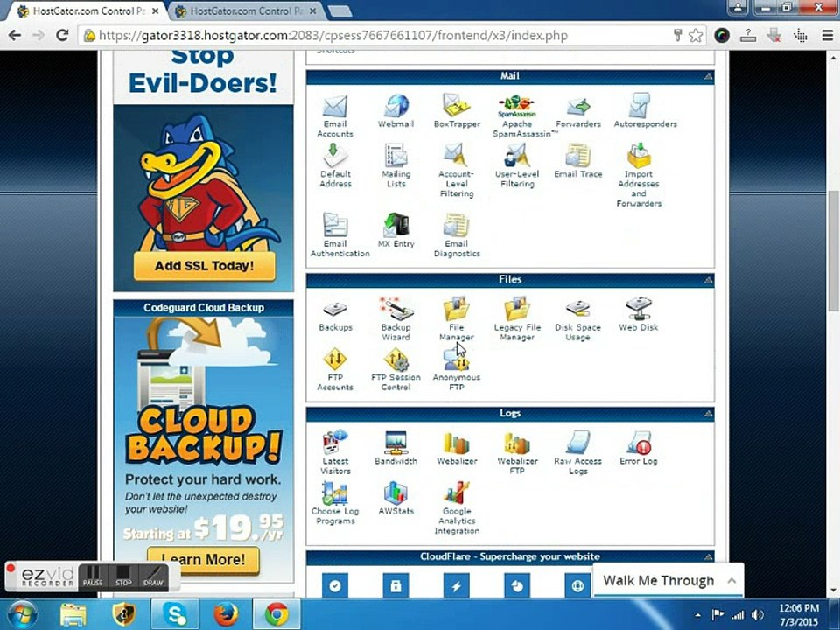
Task: Launch BoxTrapper mail tool
Action: click(x=457, y=111)
